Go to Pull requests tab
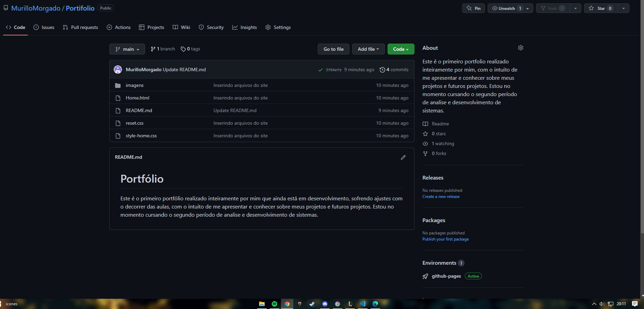This screenshot has width=644, height=309. (x=80, y=27)
